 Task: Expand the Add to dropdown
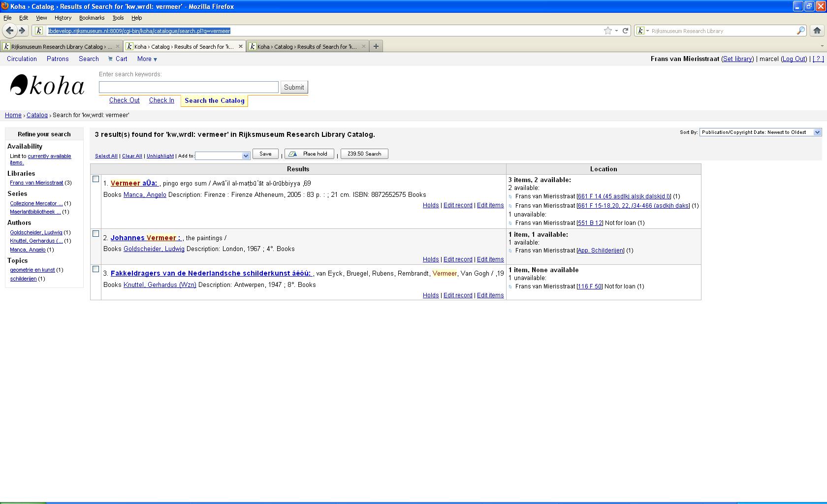point(223,156)
